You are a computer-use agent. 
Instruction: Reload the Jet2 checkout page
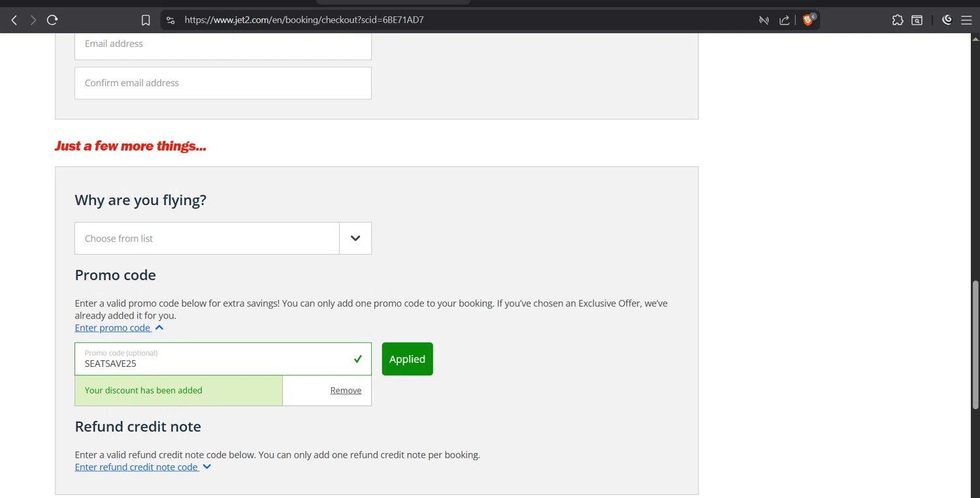pyautogui.click(x=52, y=20)
